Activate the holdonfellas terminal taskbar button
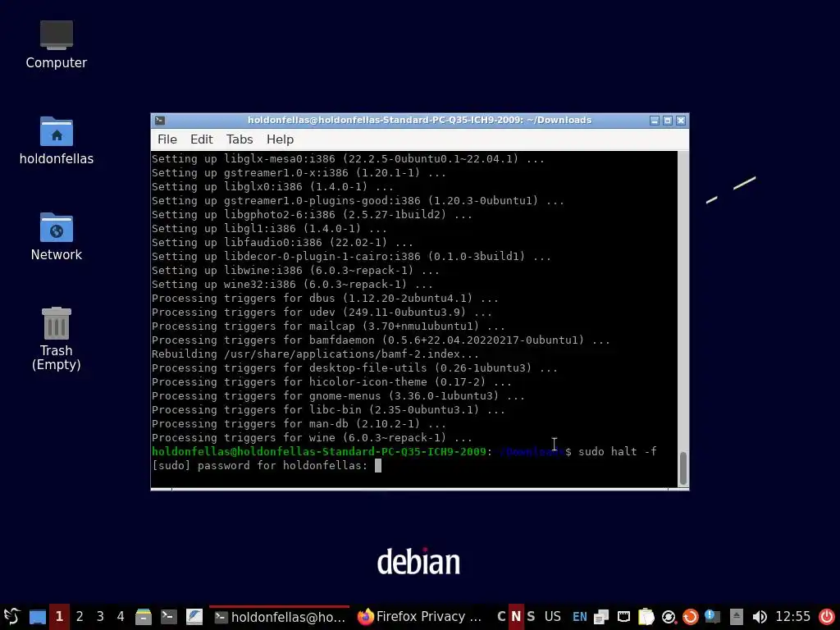The width and height of the screenshot is (840, 630). (279, 617)
